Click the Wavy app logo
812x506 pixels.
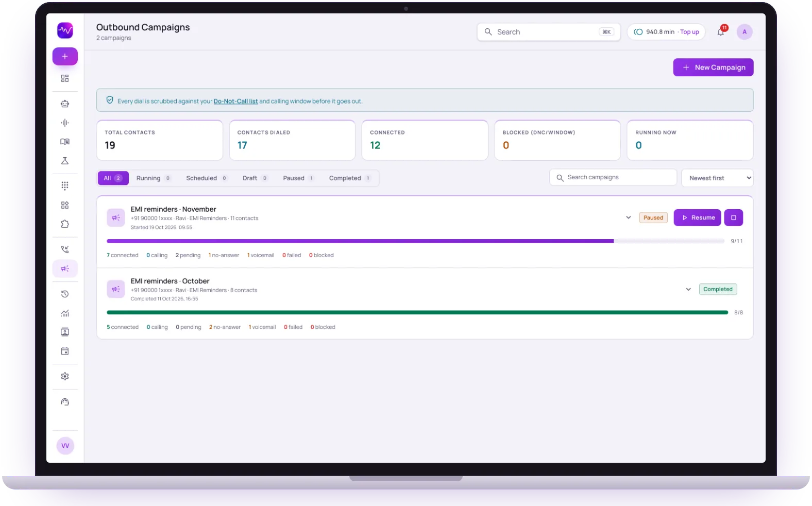coord(65,31)
